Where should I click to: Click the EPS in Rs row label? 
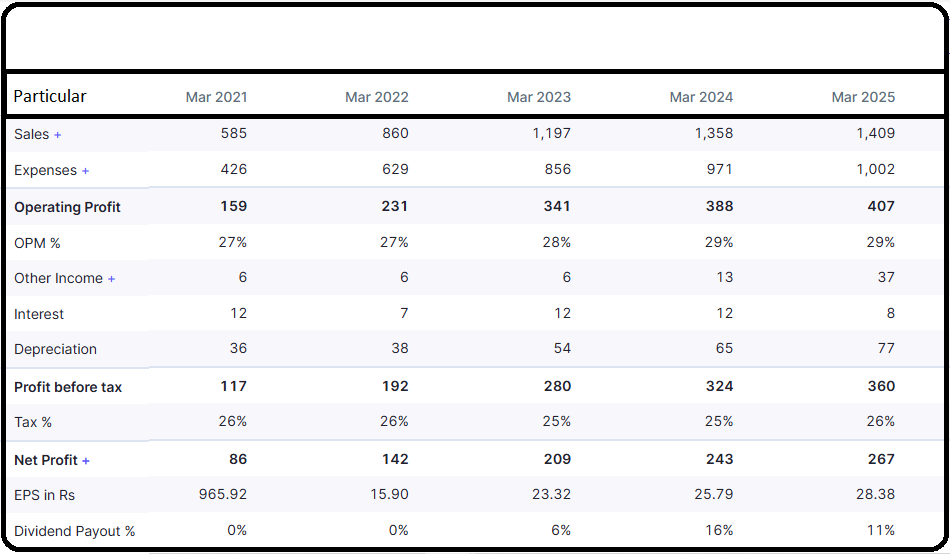coord(44,495)
